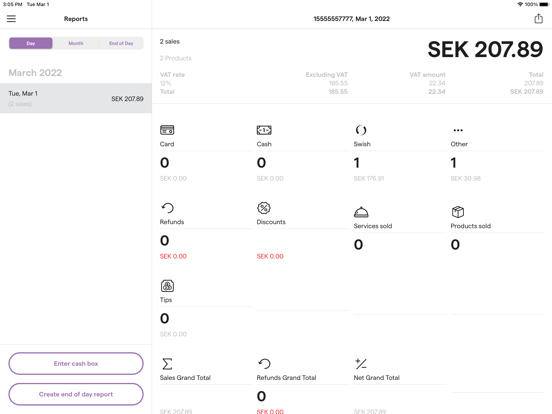Tap the Products sold label

tap(471, 226)
